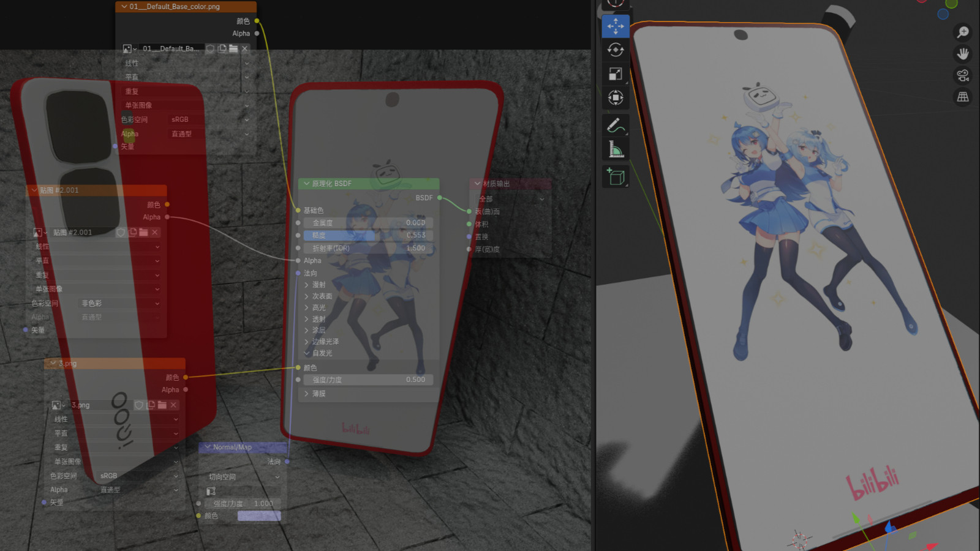
Task: Open the 切向空间 dropdown in Normal Map node
Action: click(243, 477)
